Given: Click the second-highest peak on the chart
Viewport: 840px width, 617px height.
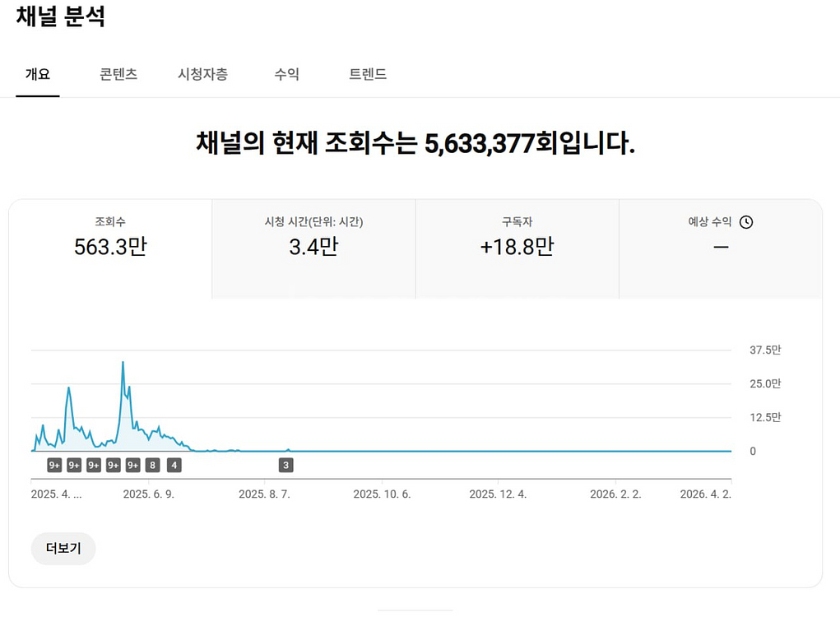Looking at the screenshot, I should pyautogui.click(x=69, y=387).
